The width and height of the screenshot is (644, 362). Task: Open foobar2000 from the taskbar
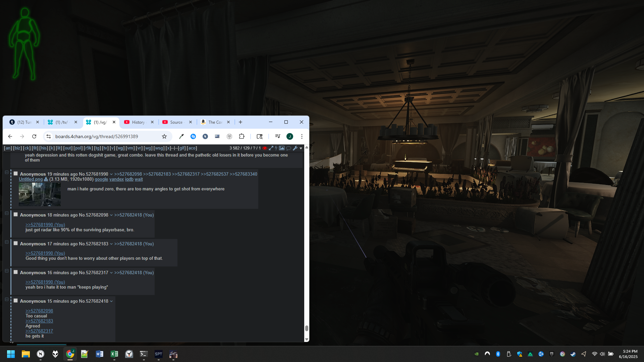tap(55, 354)
